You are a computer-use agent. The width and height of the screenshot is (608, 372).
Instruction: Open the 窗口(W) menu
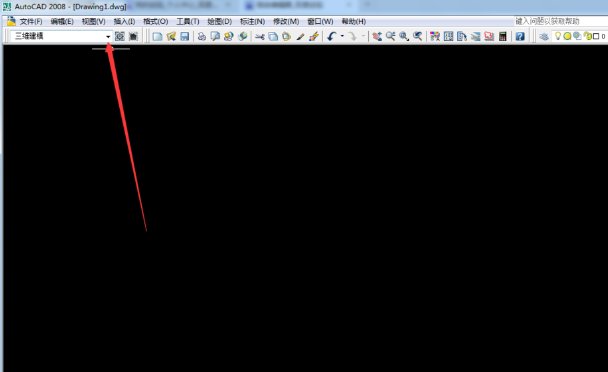coord(320,21)
